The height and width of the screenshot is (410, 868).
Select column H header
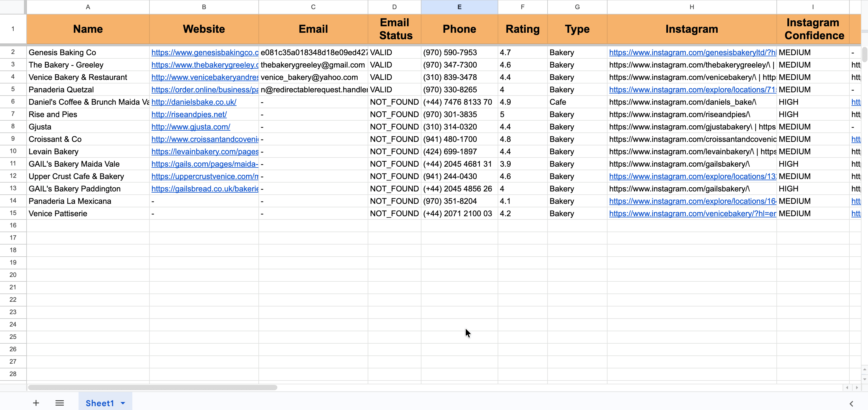[x=691, y=7]
